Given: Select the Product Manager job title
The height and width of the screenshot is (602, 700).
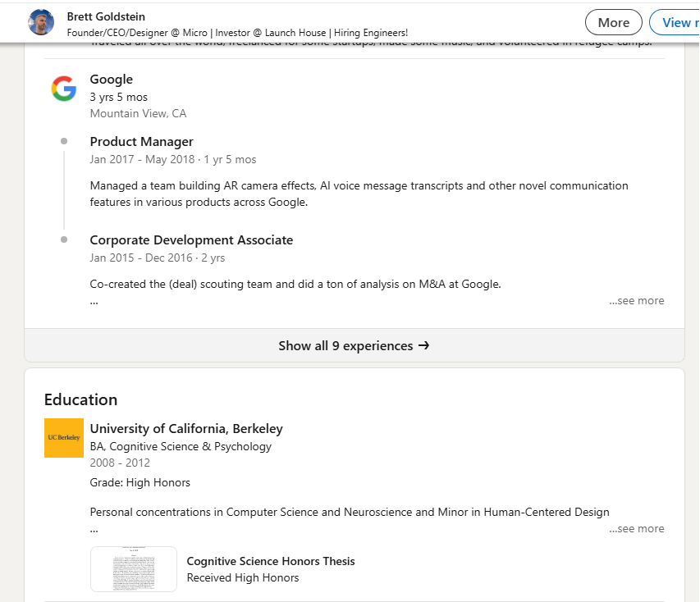Looking at the screenshot, I should click(x=141, y=141).
